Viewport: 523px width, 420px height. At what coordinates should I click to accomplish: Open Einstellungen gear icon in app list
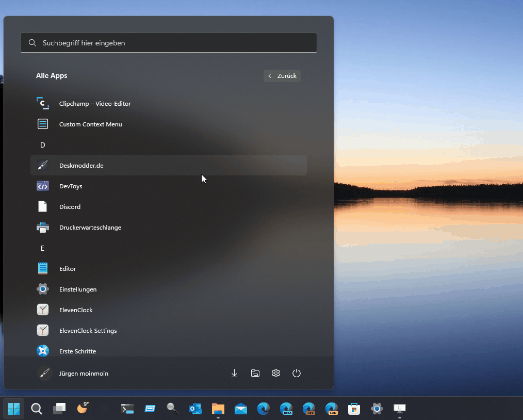coord(43,289)
